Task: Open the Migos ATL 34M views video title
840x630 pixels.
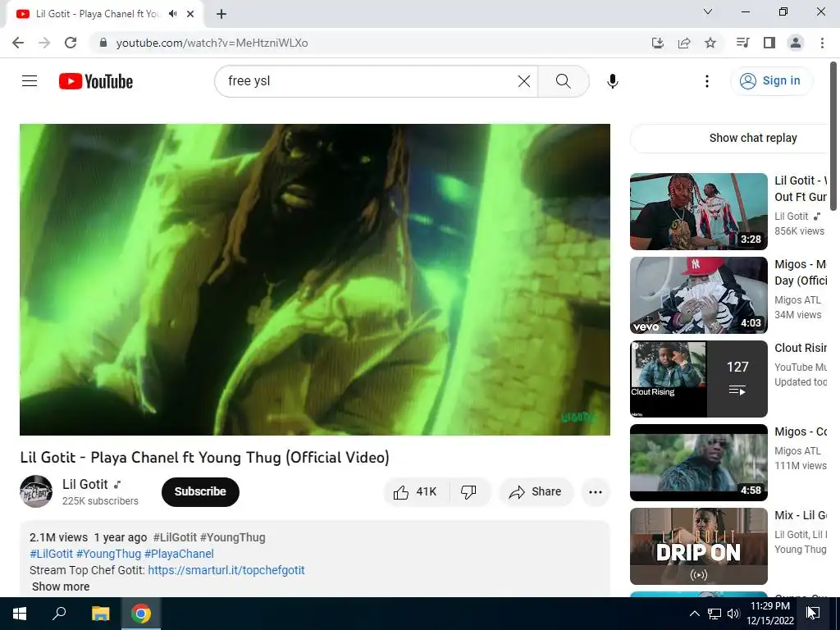Action: point(801,272)
